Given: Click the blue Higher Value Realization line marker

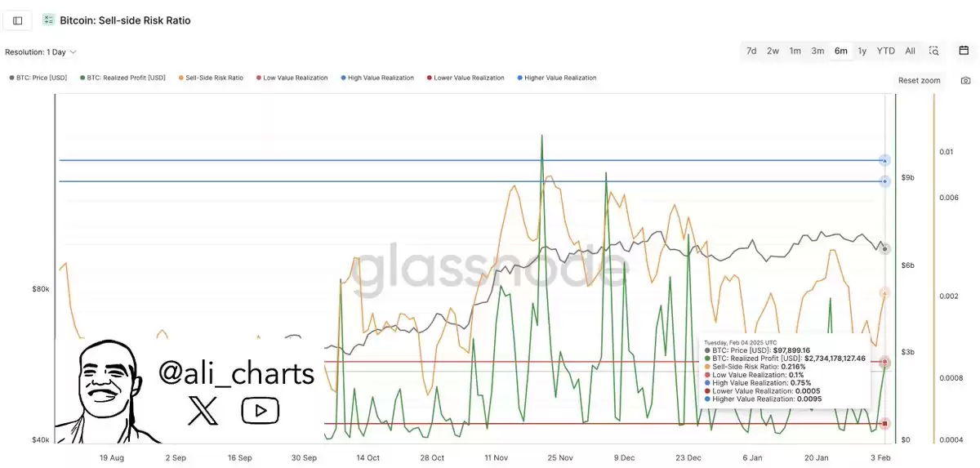Looking at the screenshot, I should (885, 161).
